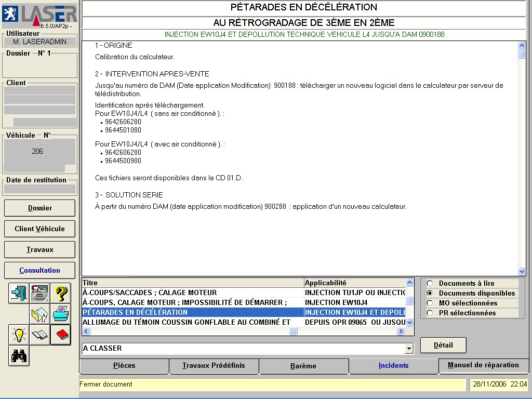
Task: Click the 3 - SOLUTION SERIE heading
Action: point(129,195)
